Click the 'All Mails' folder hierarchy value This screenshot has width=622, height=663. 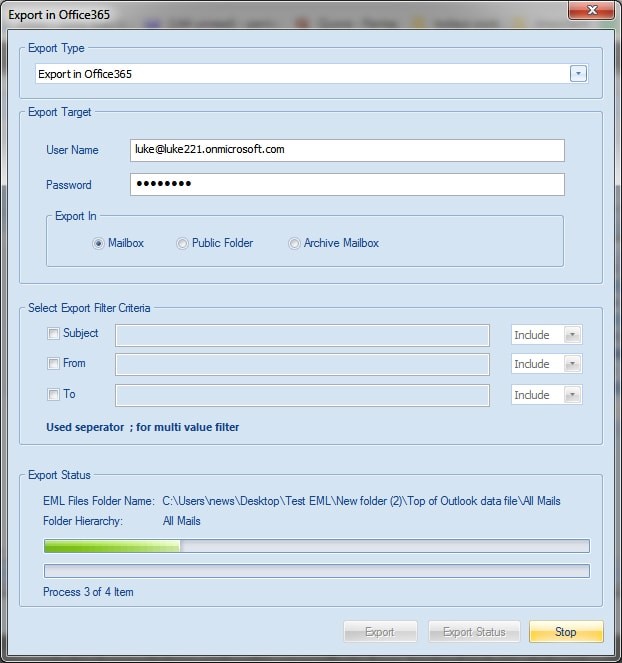pyautogui.click(x=182, y=521)
